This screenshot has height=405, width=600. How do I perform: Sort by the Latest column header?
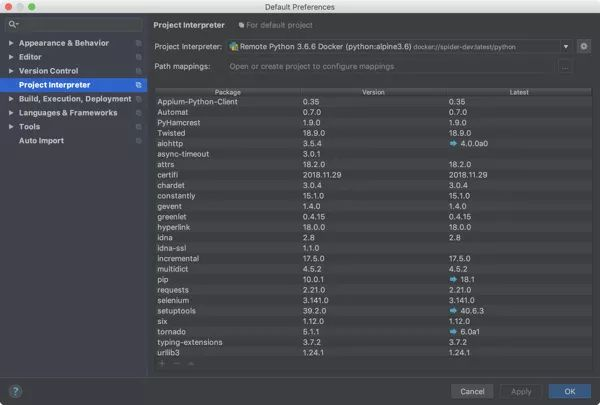tap(519, 92)
